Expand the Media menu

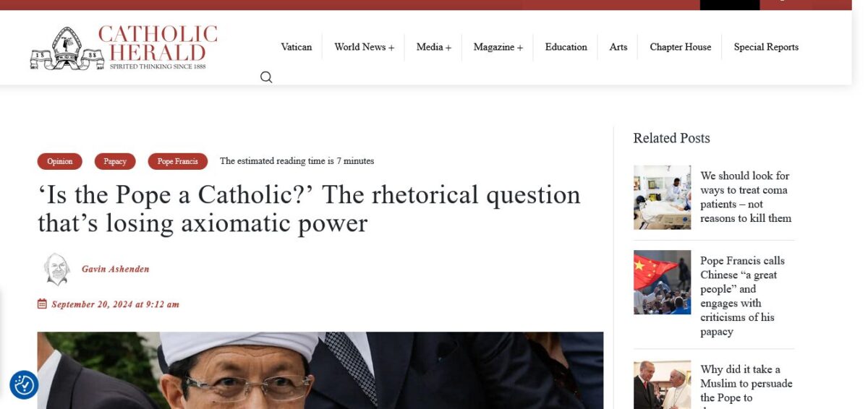pos(433,47)
